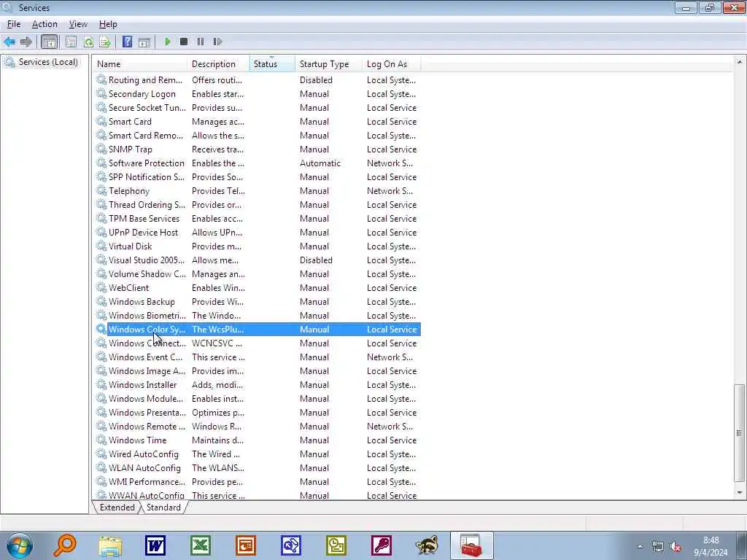Select the Software Protection service
Image resolution: width=747 pixels, height=560 pixels.
258,163
